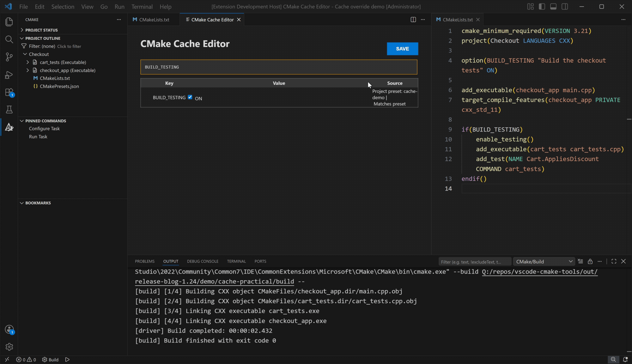Open the remote window status bar icon

(7, 360)
